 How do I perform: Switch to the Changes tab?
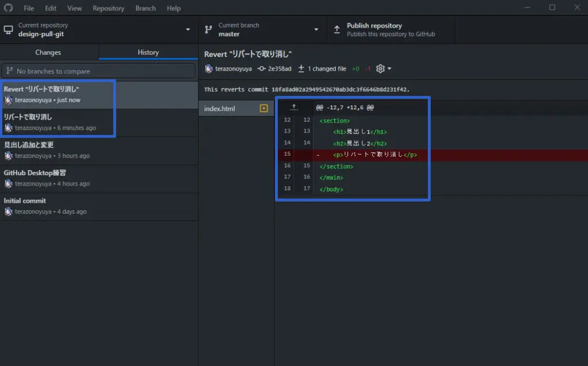(48, 52)
